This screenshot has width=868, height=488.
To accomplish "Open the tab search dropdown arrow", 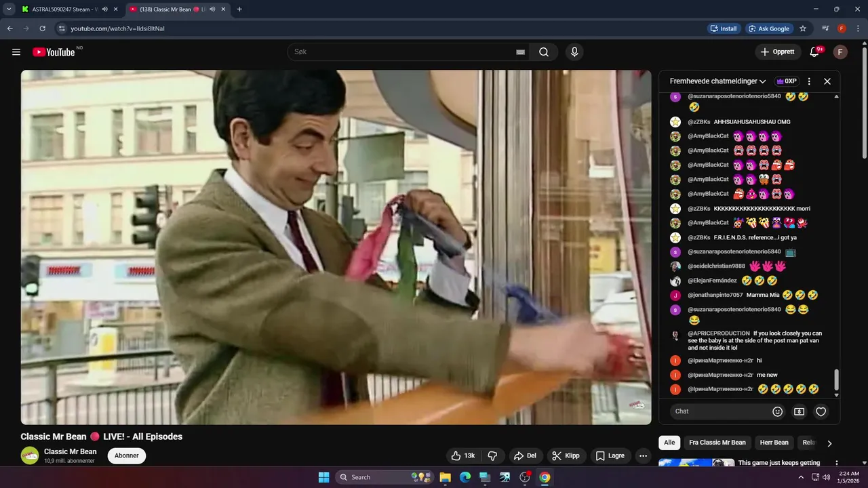I will (9, 9).
